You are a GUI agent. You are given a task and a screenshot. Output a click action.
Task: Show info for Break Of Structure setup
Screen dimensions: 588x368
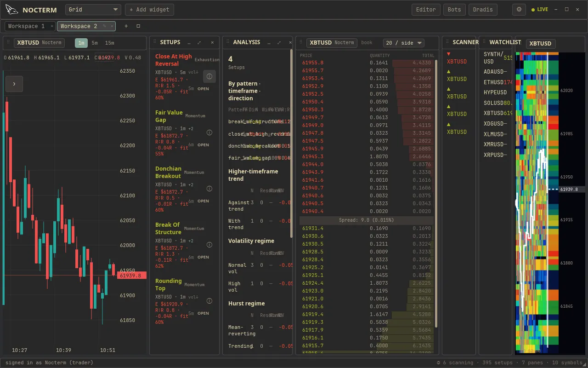(209, 245)
